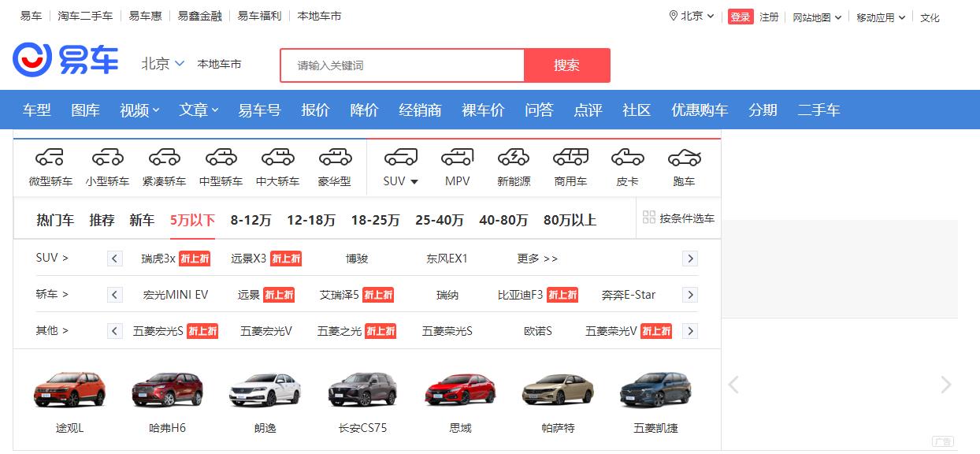This screenshot has height=454, width=980.
Task: Open 按条件选车 filter grid icon
Action: coord(649,218)
